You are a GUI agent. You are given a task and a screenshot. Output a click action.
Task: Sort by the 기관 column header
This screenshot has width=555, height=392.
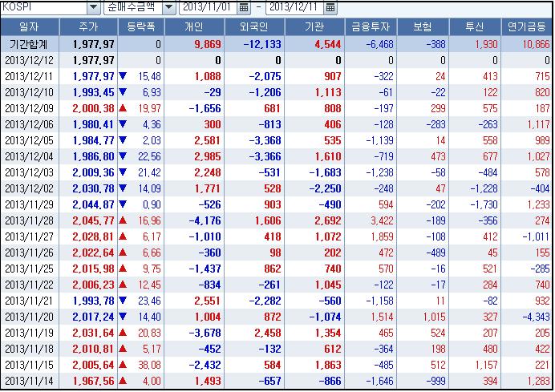coord(314,27)
